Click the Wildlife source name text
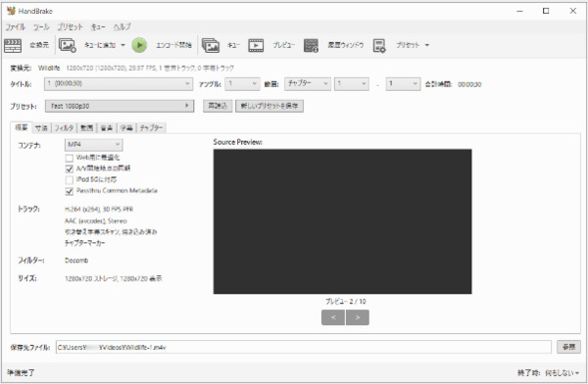The height and width of the screenshot is (384, 588). [49, 68]
